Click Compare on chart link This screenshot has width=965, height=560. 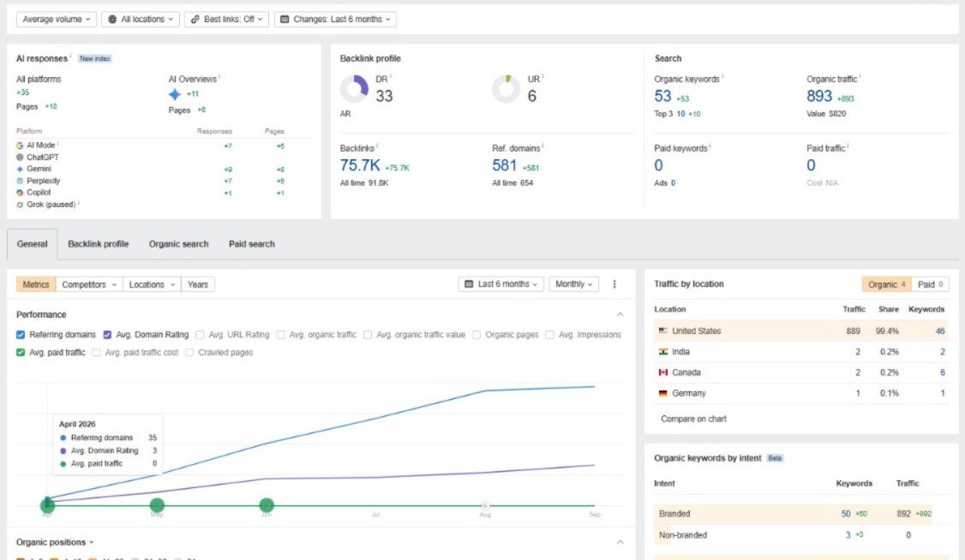[x=693, y=420]
